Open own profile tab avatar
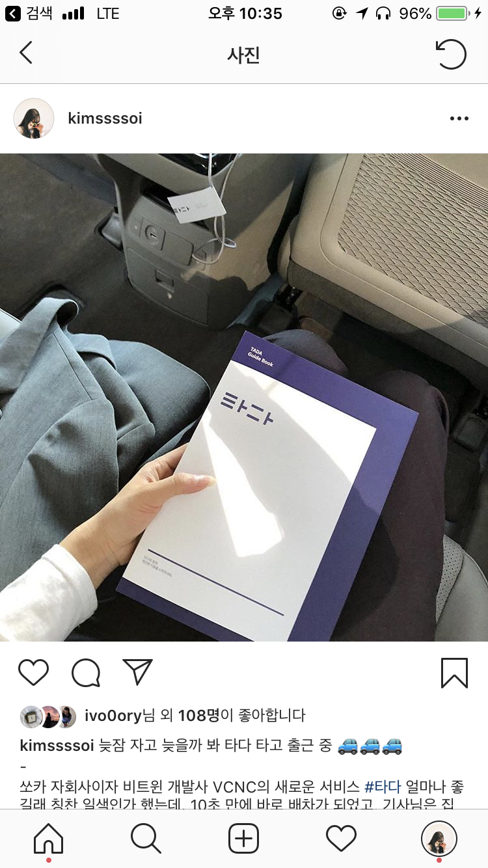The image size is (488, 868). click(439, 839)
